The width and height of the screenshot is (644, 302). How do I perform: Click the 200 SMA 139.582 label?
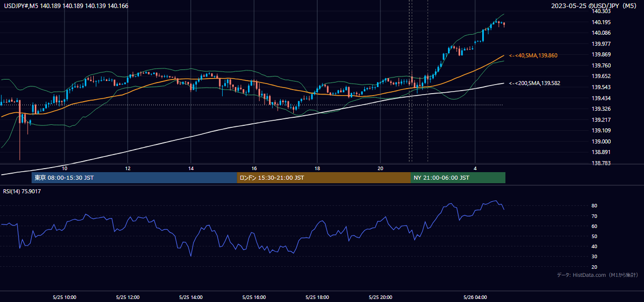(x=535, y=83)
